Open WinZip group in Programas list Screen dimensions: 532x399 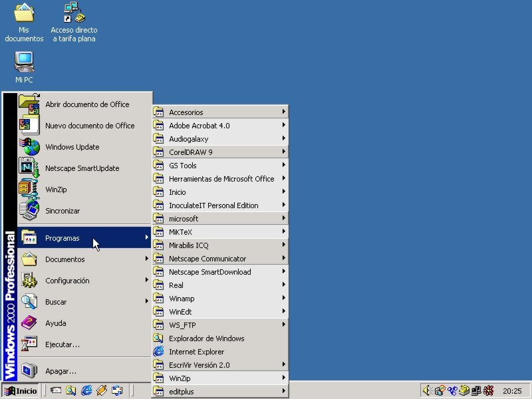click(220, 378)
